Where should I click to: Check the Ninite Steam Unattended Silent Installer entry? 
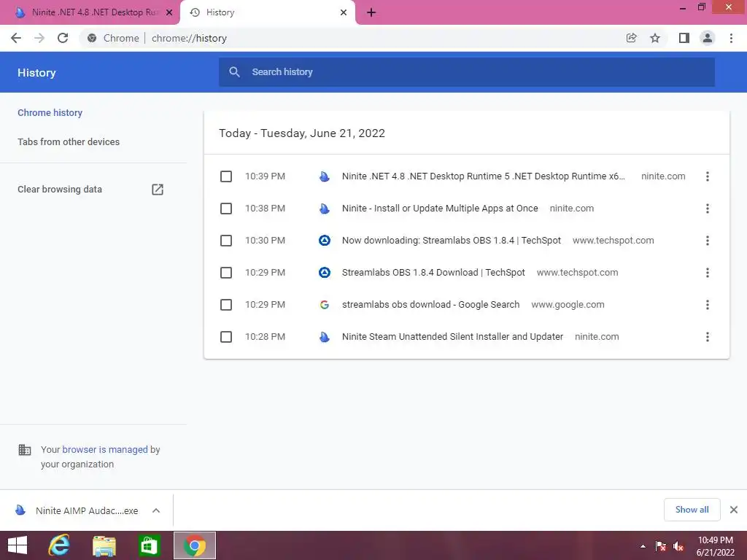(226, 337)
